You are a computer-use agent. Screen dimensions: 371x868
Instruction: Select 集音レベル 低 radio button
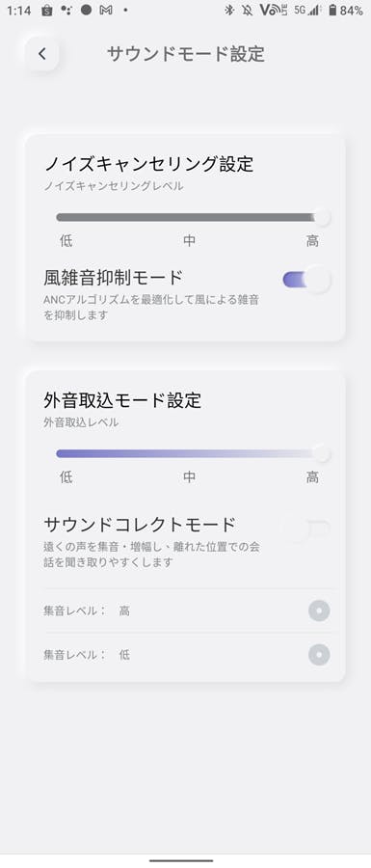point(319,655)
